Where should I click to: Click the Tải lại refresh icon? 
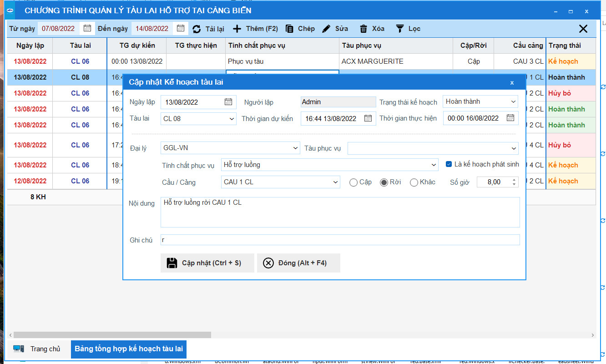(197, 29)
